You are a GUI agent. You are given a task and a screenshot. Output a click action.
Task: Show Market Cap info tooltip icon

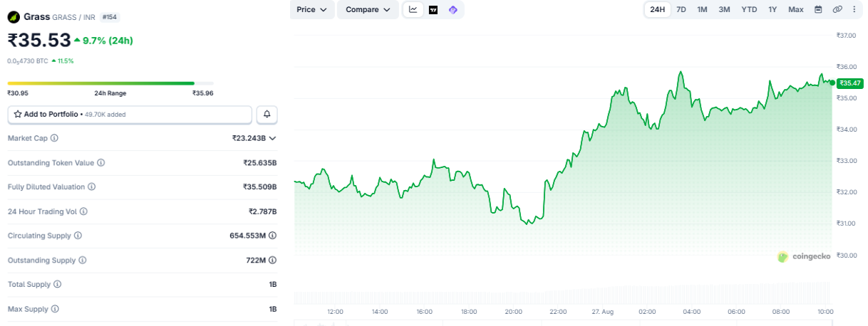coord(55,138)
